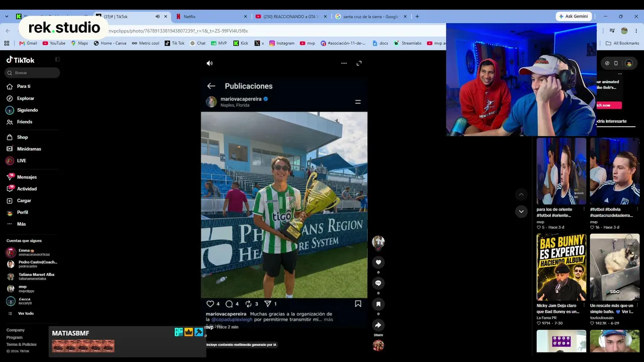Go to the previous video with up arrow
Screen dimensions: 644x362
coord(521,195)
